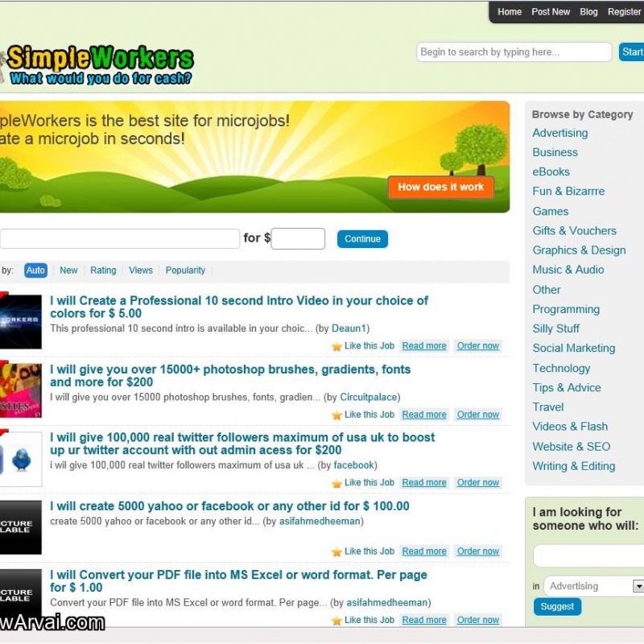Browse the Graphics & Design category

(x=579, y=250)
